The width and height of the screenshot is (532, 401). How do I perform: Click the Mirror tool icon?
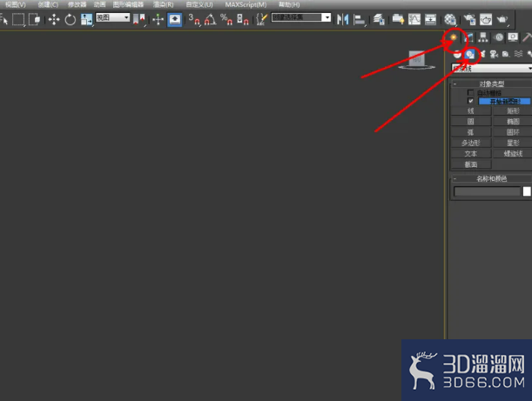[343, 19]
